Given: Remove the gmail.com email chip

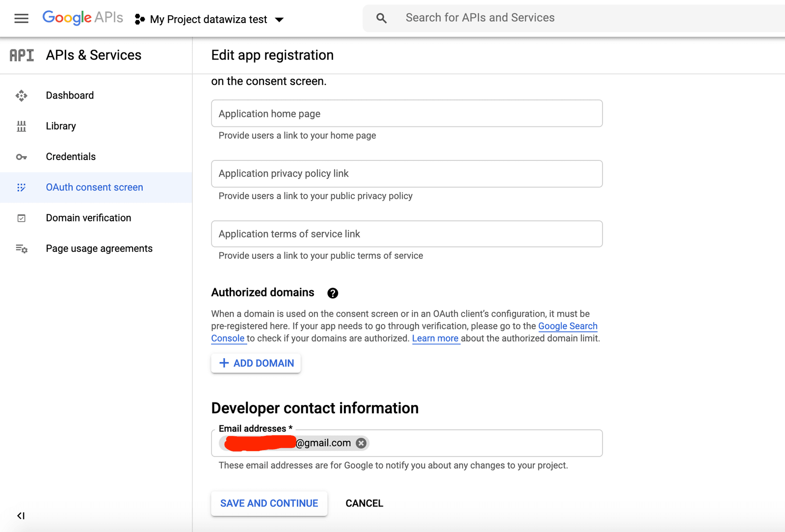Looking at the screenshot, I should (361, 443).
